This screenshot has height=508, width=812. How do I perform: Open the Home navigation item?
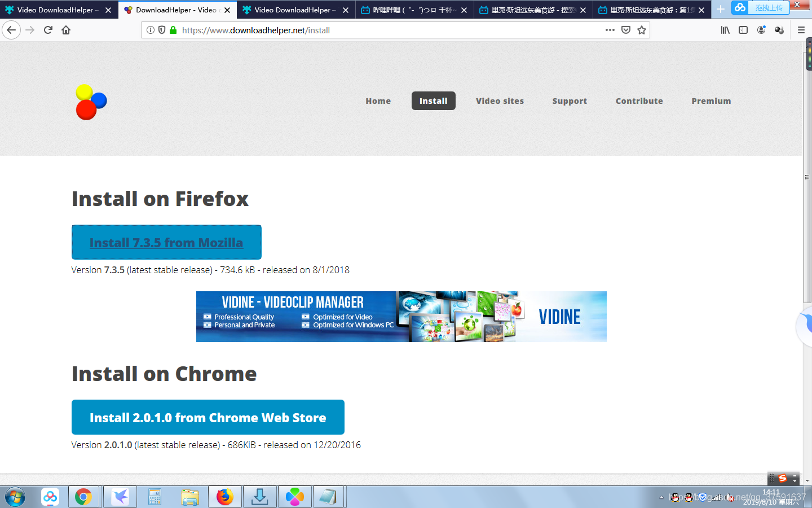(x=378, y=101)
